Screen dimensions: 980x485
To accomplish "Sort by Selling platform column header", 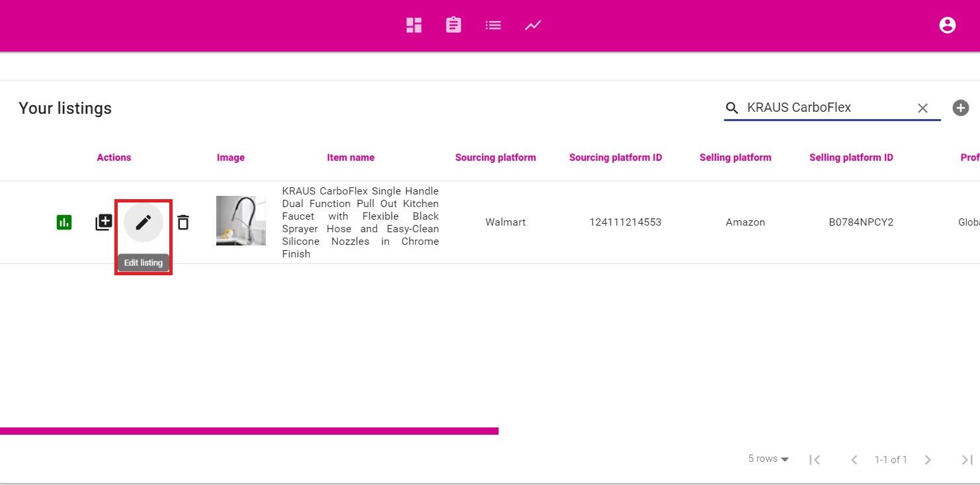I will (735, 157).
